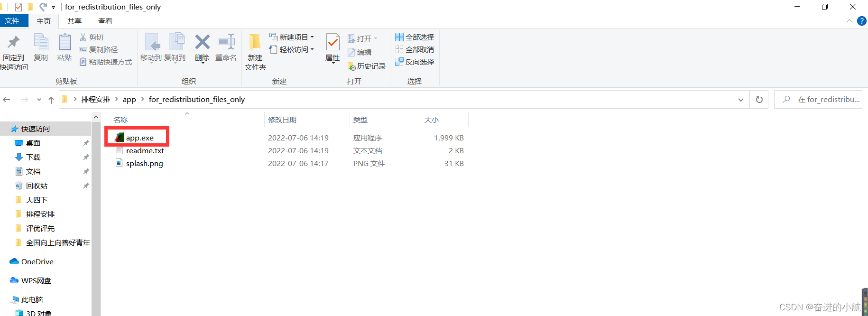Viewport: 868px width, 316px height.
Task: Open the 打开 open dropdown
Action: click(x=363, y=38)
